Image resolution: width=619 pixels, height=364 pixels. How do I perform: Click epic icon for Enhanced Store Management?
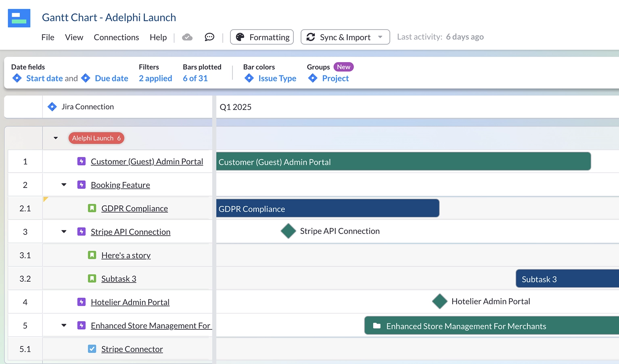[82, 325]
